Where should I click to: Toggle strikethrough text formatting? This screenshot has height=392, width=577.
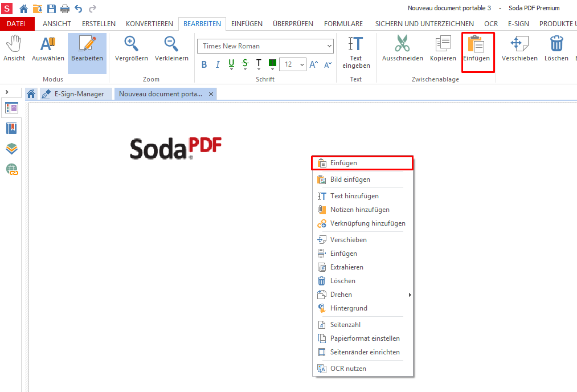point(245,64)
